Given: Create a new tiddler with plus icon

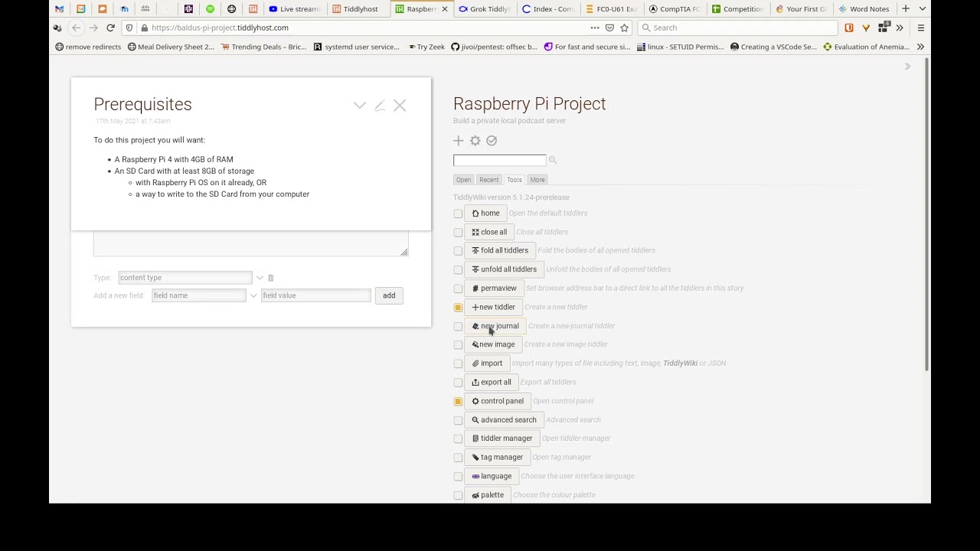Looking at the screenshot, I should 458,141.
